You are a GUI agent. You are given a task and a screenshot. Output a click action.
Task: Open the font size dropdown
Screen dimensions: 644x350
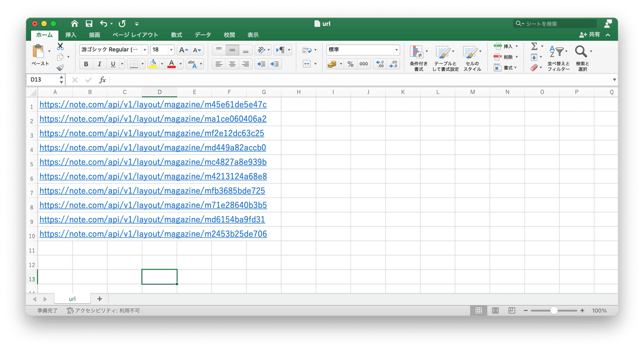[x=172, y=50]
